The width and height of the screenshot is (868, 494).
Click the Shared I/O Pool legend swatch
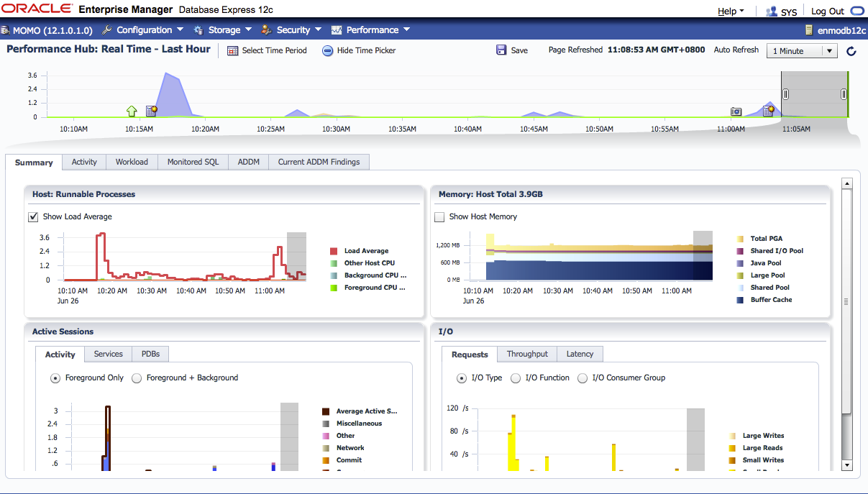pos(740,252)
